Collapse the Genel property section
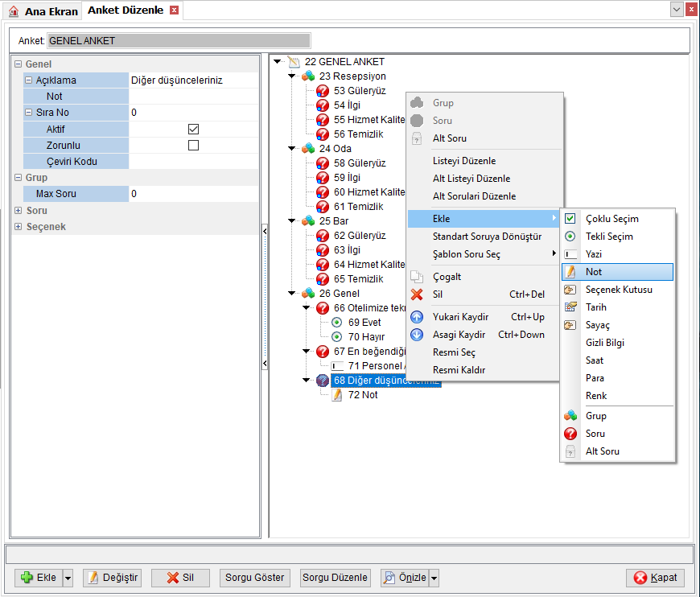Viewport: 700px width, 597px height. [x=18, y=64]
